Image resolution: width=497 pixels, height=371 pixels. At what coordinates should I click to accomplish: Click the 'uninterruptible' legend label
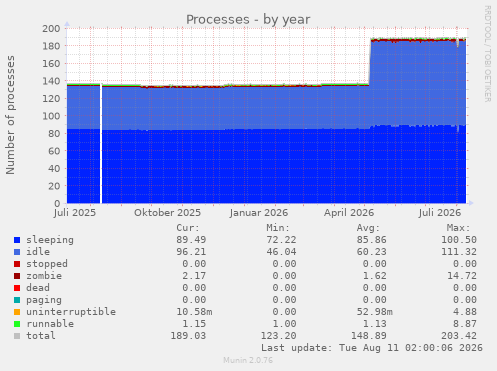71,312
